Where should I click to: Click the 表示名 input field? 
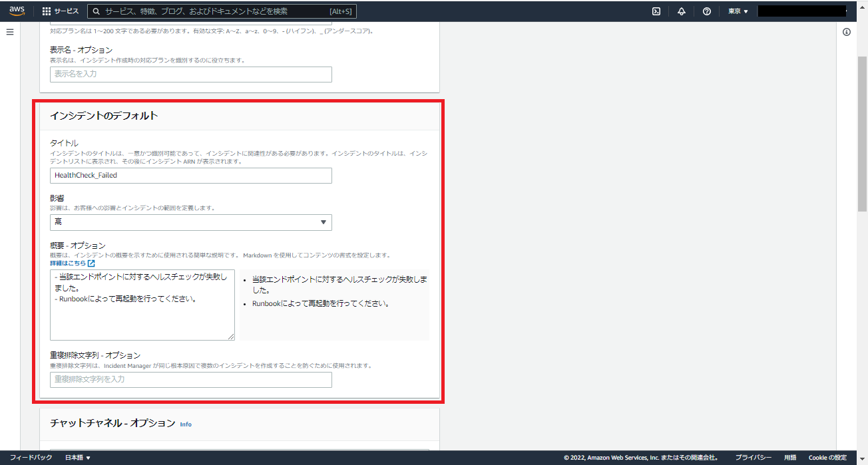click(x=191, y=74)
